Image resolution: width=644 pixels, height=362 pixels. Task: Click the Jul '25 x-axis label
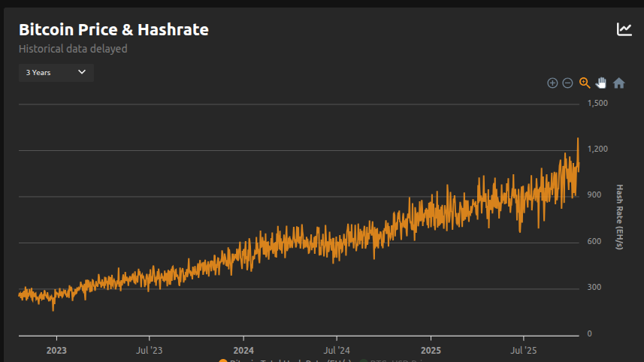523,351
